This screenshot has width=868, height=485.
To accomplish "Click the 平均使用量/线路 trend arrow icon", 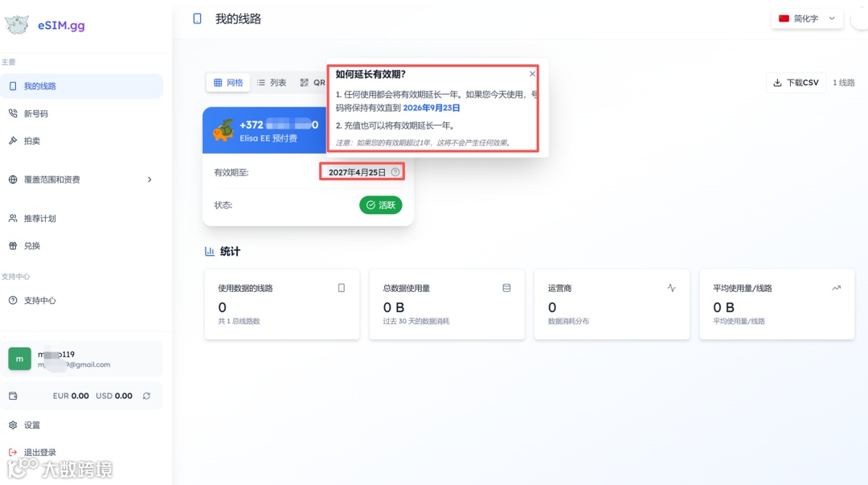I will click(836, 288).
